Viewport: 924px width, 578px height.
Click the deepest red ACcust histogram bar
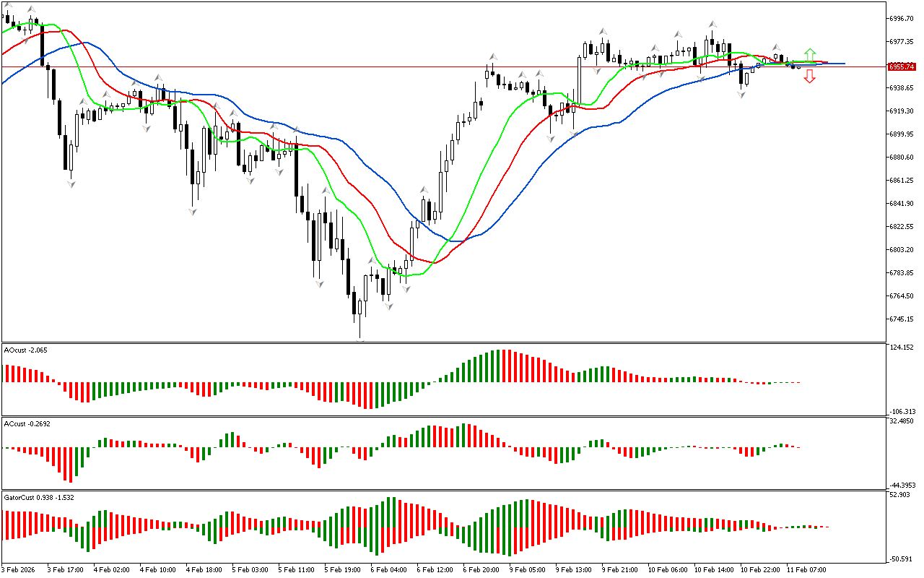[x=70, y=465]
